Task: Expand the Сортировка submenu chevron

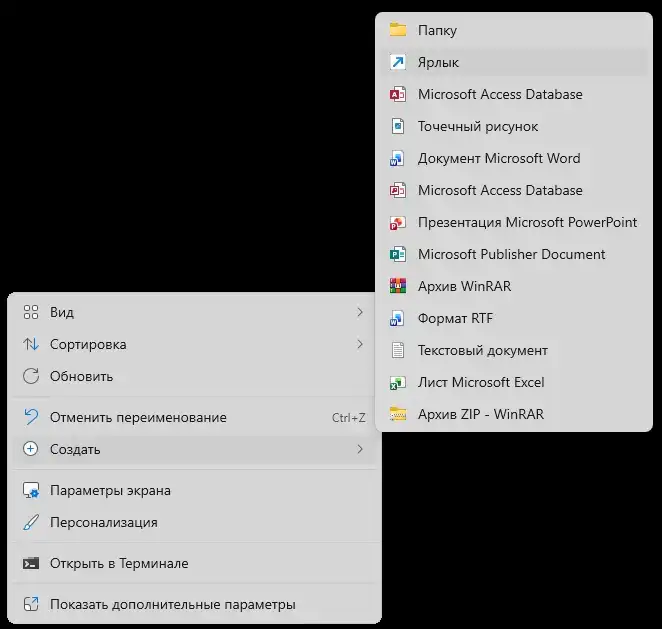Action: tap(360, 344)
